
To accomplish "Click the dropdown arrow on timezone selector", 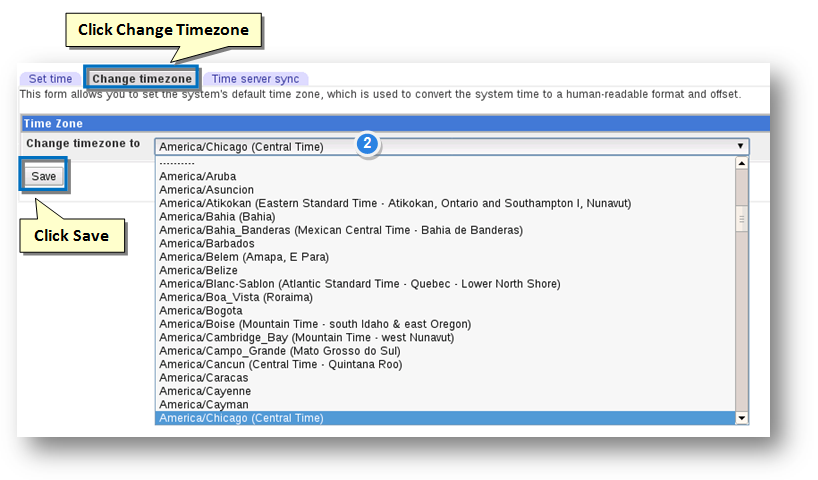I will 740,146.
